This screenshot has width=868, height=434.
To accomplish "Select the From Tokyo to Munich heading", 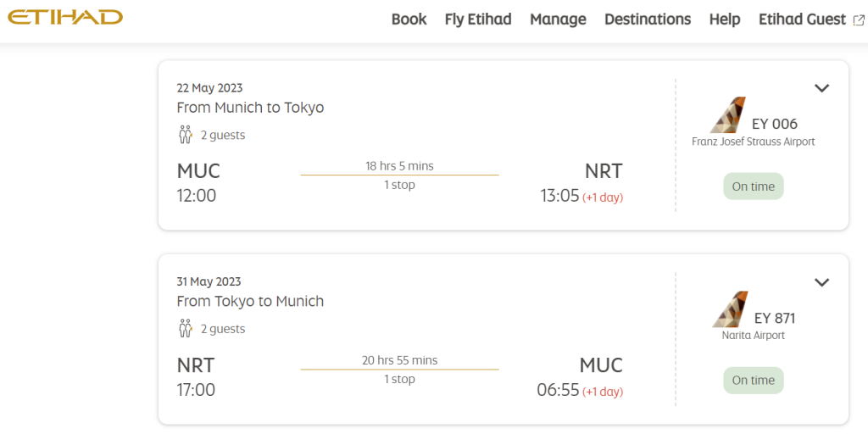I will point(250,301).
